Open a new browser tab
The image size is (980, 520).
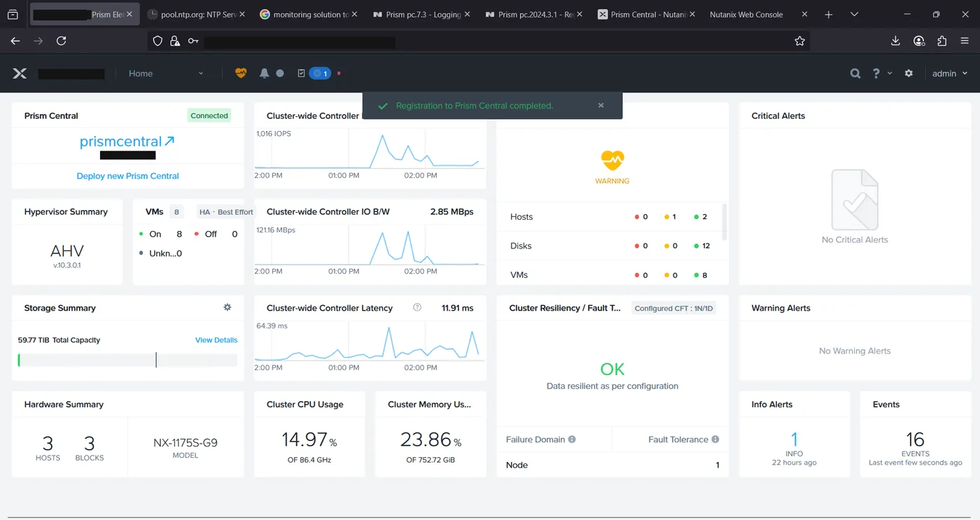click(829, 14)
